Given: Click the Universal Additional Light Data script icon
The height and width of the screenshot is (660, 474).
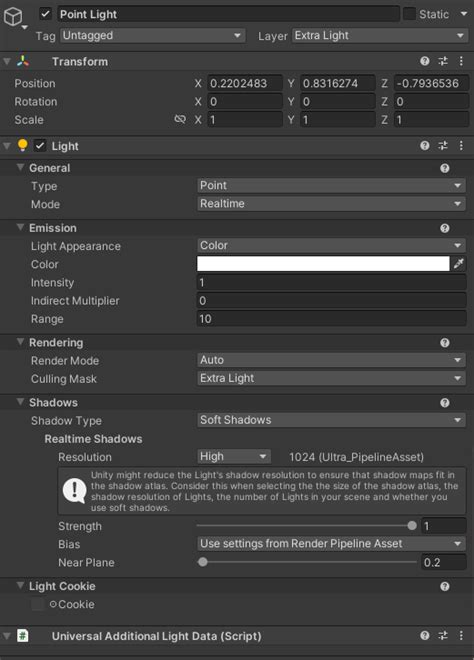Looking at the screenshot, I should [23, 636].
